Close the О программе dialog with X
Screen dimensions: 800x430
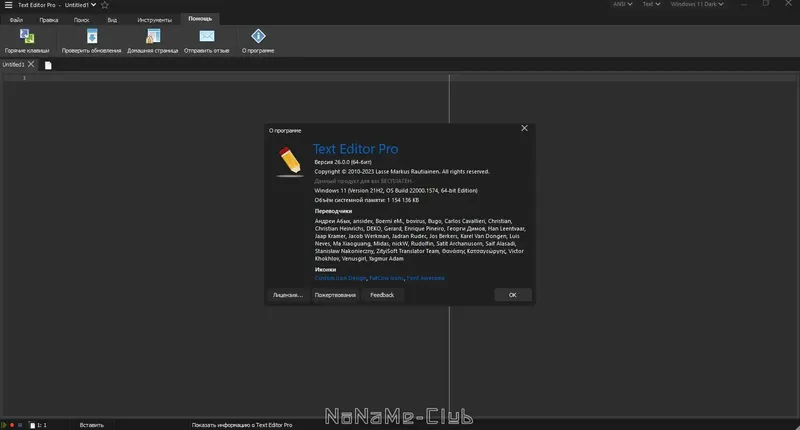524,129
